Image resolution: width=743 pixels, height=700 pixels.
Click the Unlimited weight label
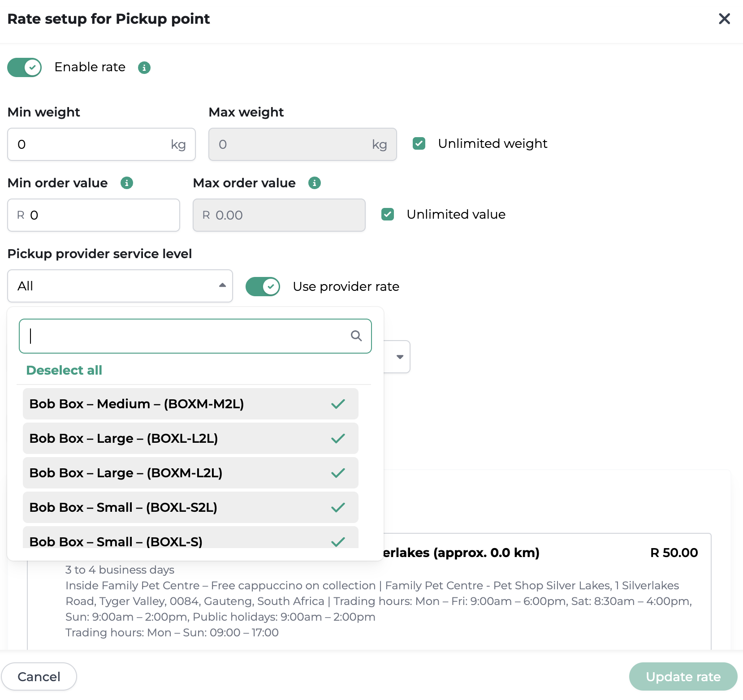[x=492, y=143]
